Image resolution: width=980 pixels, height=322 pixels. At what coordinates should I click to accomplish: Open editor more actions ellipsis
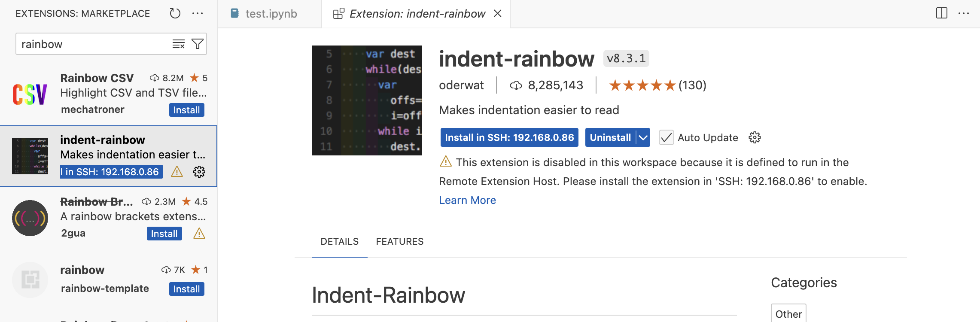click(964, 13)
